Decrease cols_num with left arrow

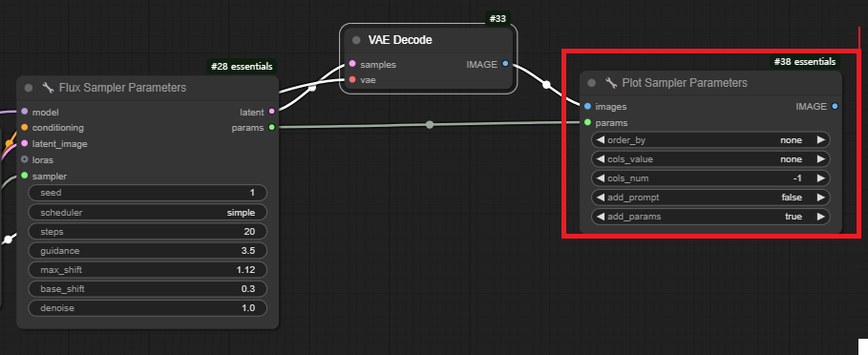pyautogui.click(x=600, y=178)
